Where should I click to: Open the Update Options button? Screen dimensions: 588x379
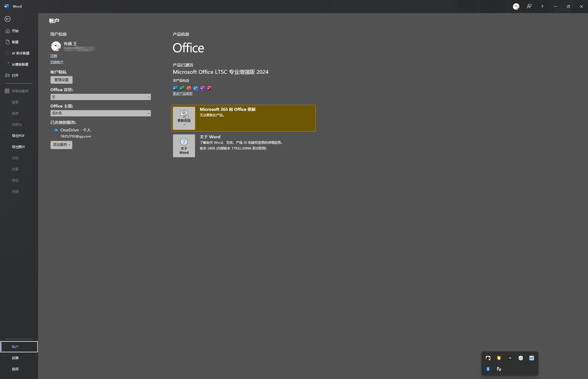click(x=184, y=118)
